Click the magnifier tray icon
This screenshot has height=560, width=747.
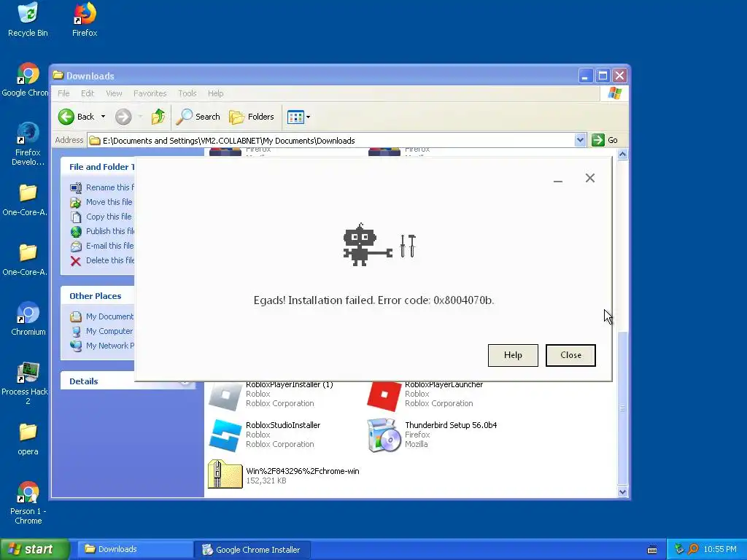pyautogui.click(x=693, y=549)
